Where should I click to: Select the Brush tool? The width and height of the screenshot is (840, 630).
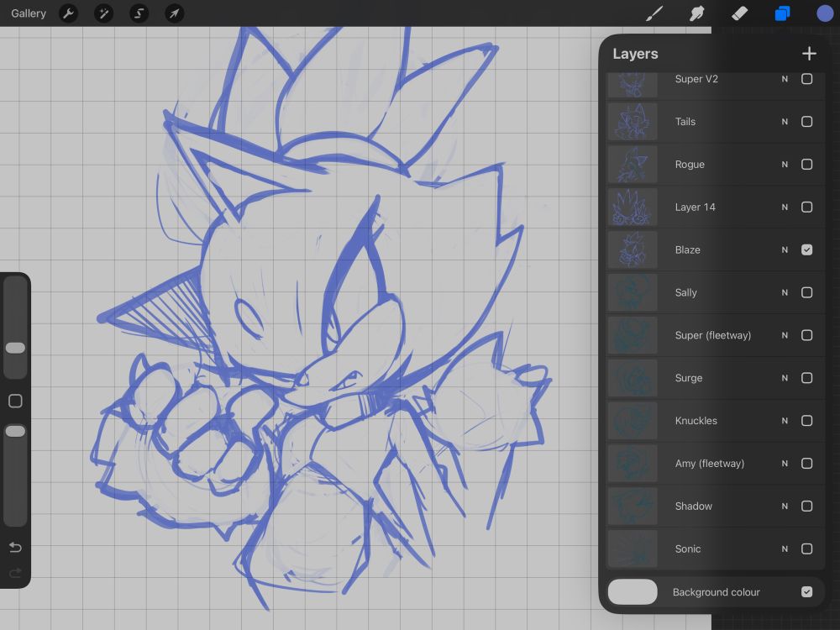point(654,13)
